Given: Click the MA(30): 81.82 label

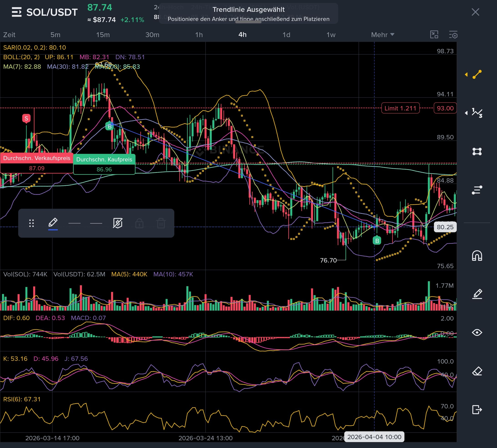Looking at the screenshot, I should click(68, 67).
